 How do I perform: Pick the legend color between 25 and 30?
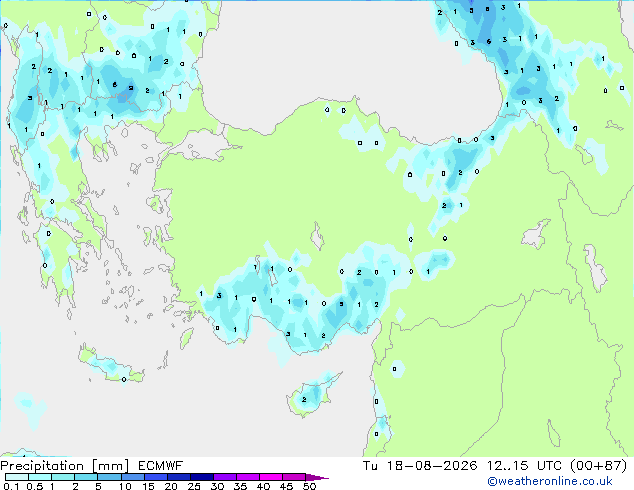202,477
